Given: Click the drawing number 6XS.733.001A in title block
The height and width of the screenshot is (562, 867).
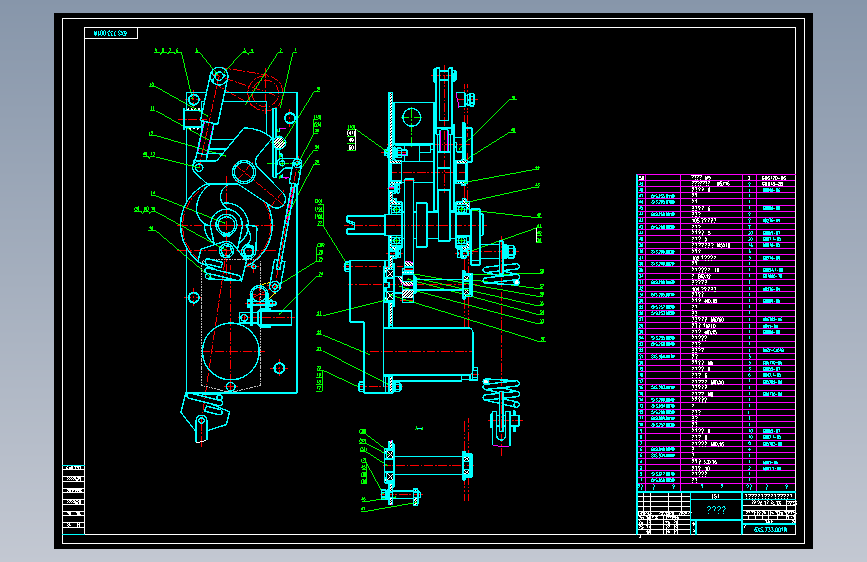Looking at the screenshot, I should click(770, 529).
